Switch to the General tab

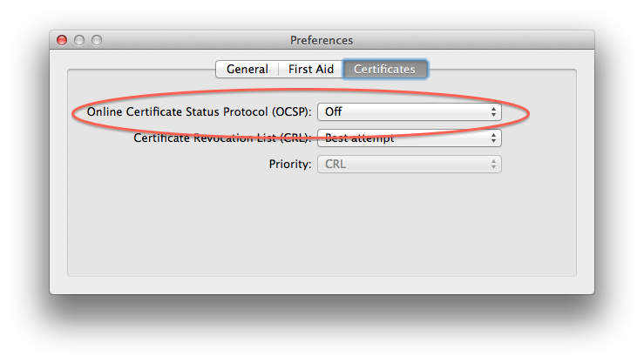click(x=247, y=69)
